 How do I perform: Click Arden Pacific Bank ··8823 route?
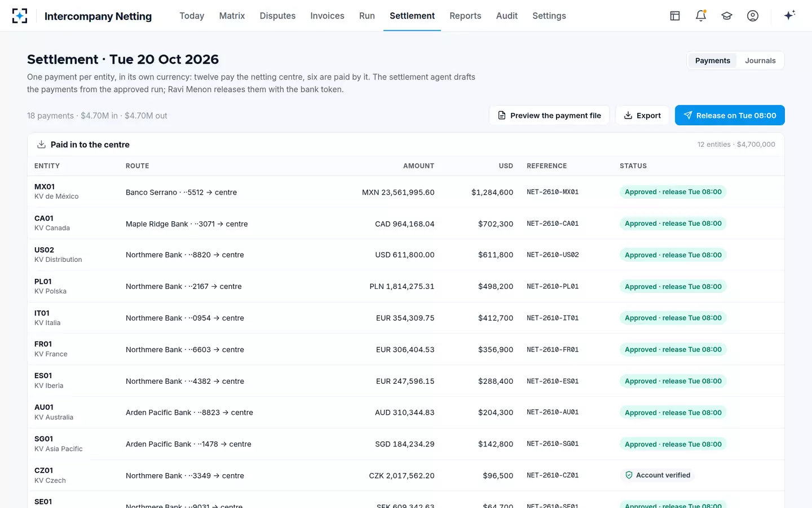click(189, 413)
